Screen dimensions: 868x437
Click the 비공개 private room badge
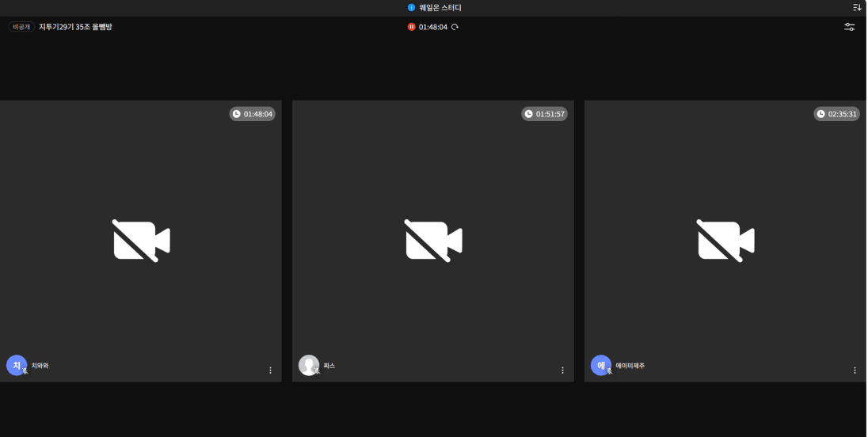click(x=21, y=27)
